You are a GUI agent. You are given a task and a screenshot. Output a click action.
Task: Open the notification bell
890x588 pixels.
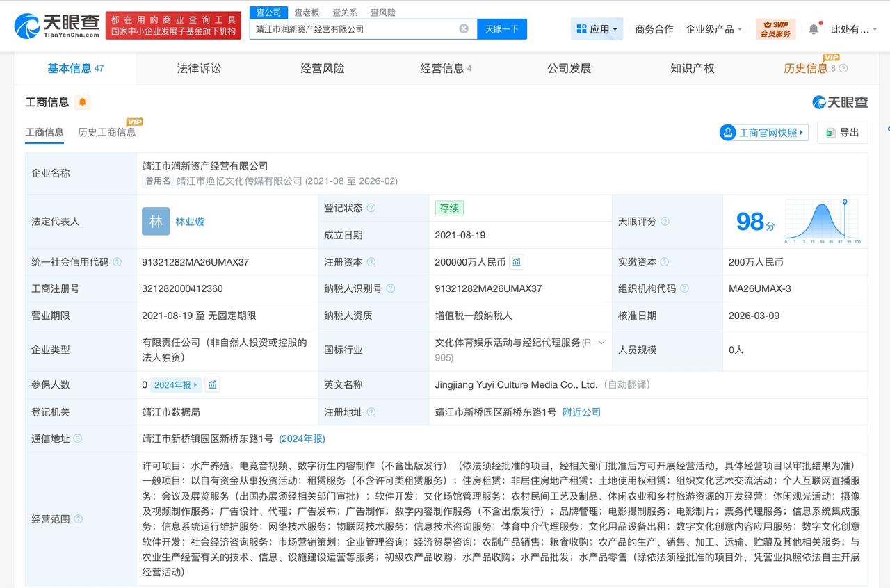[x=814, y=28]
